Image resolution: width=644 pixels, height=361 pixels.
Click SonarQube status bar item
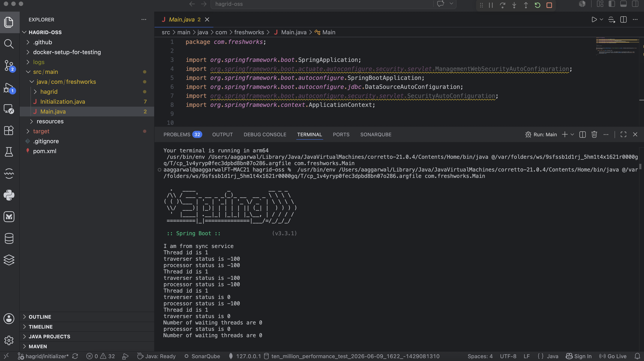click(202, 356)
